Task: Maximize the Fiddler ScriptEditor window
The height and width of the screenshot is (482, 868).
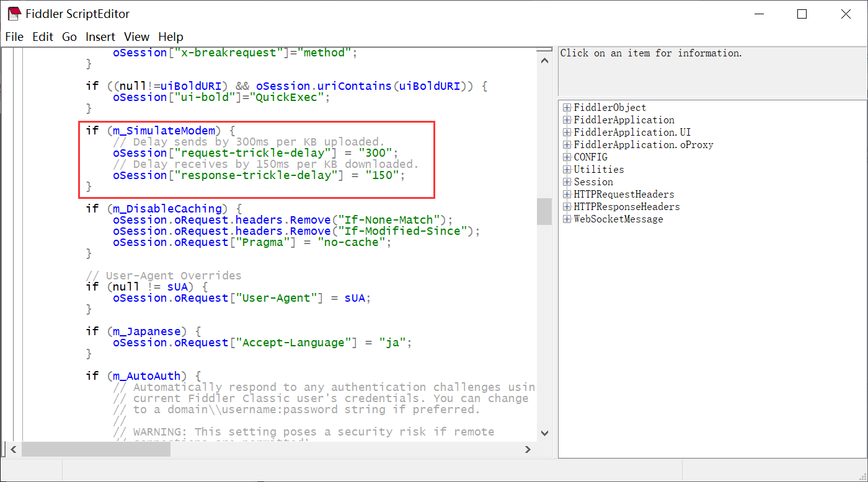Action: pos(802,14)
